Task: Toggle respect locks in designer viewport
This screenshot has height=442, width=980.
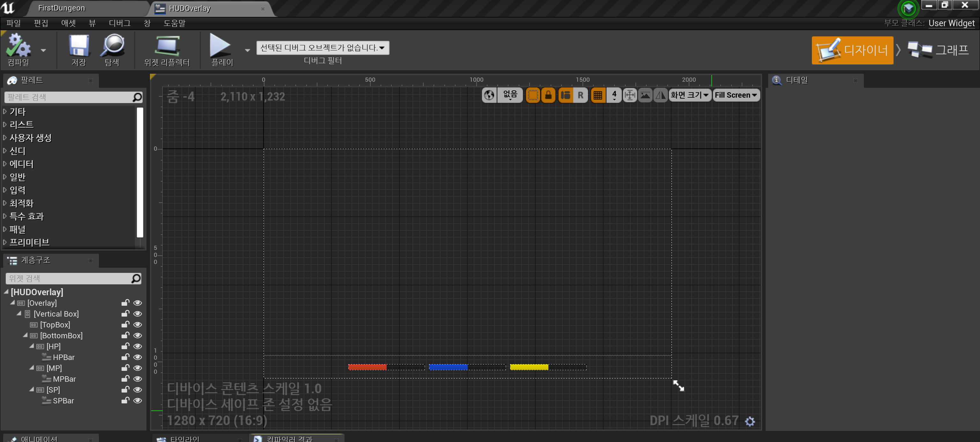Action: (548, 95)
